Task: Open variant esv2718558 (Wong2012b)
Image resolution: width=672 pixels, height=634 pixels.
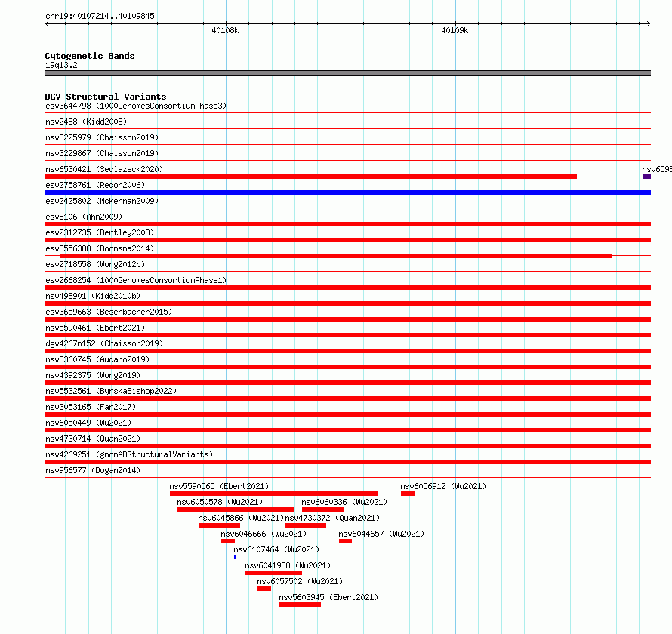Action: [x=95, y=264]
